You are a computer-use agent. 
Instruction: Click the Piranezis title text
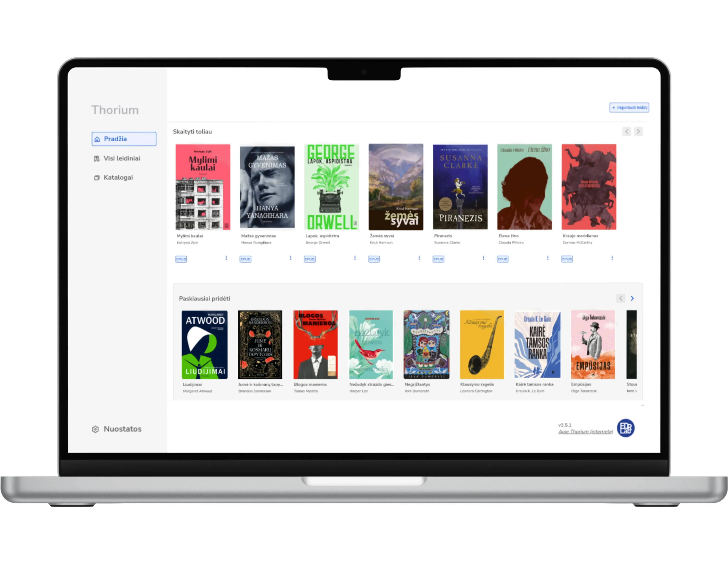pyautogui.click(x=443, y=236)
